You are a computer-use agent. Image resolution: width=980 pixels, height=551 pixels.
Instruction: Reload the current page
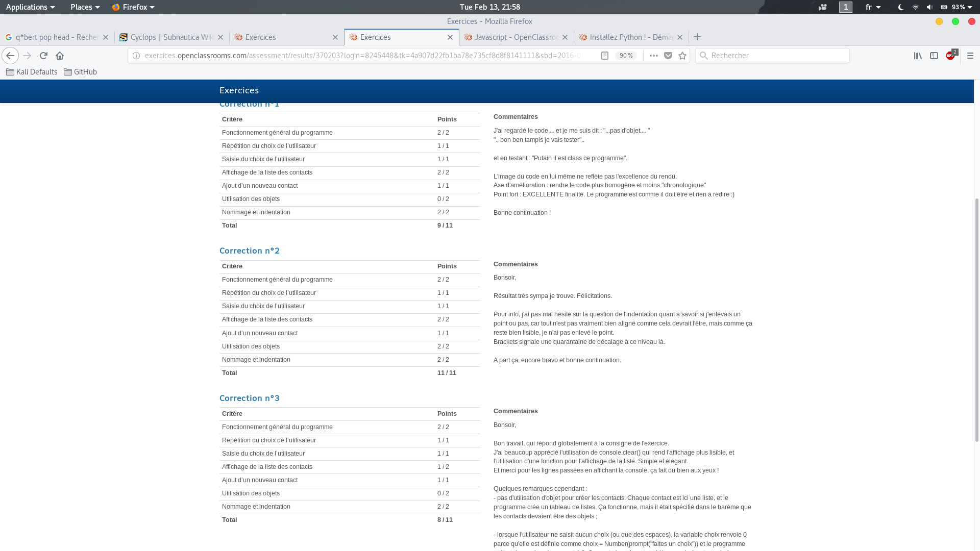click(43, 56)
